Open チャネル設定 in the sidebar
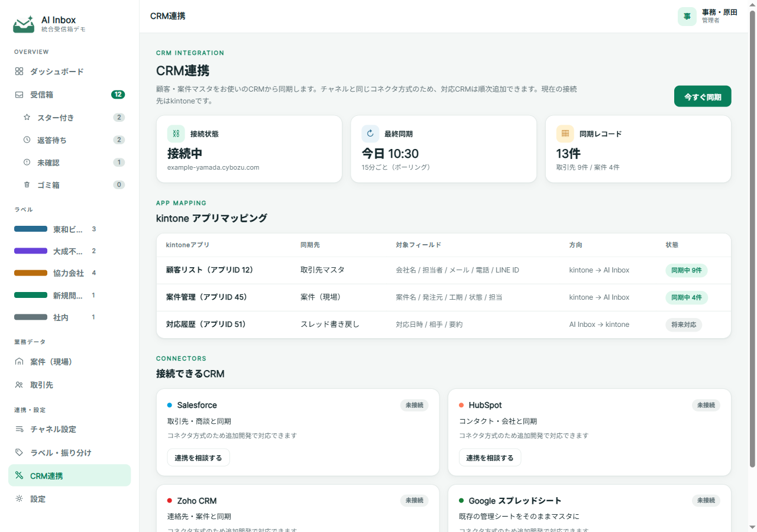Viewport: 757px width, 532px height. tap(70, 429)
